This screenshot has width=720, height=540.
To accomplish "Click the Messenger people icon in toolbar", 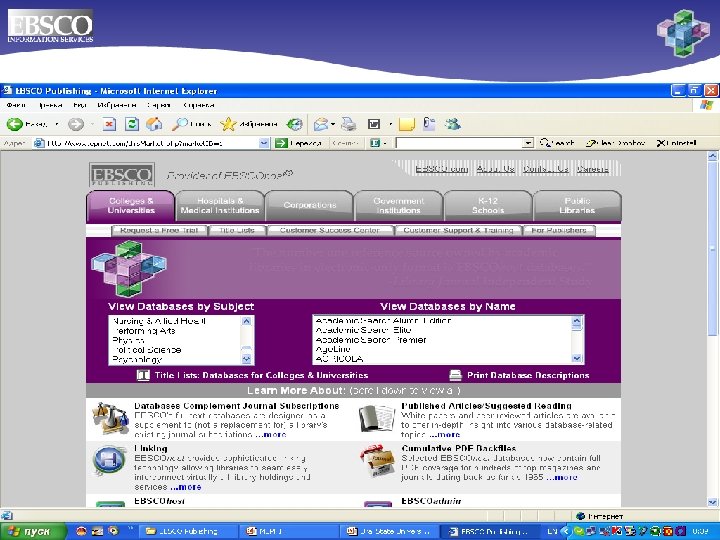I will [x=452, y=124].
